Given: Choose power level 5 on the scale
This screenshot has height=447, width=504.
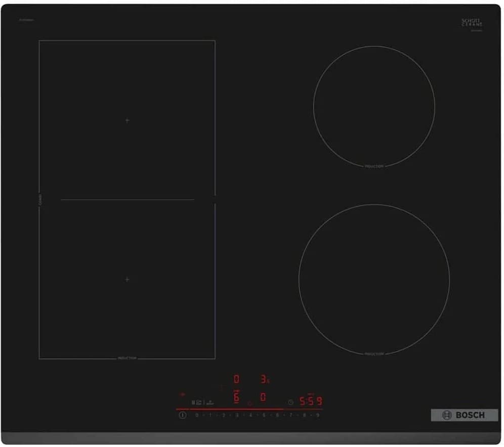Looking at the screenshot, I should point(264,415).
